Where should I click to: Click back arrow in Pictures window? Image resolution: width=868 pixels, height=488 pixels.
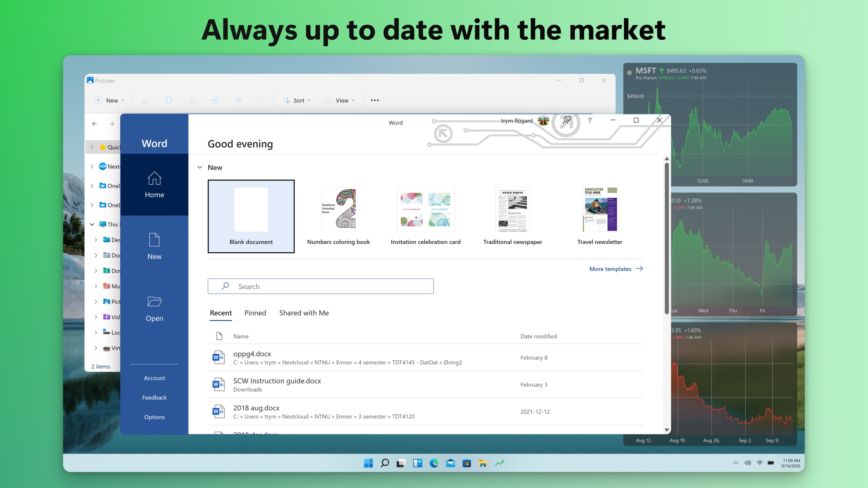(x=94, y=124)
